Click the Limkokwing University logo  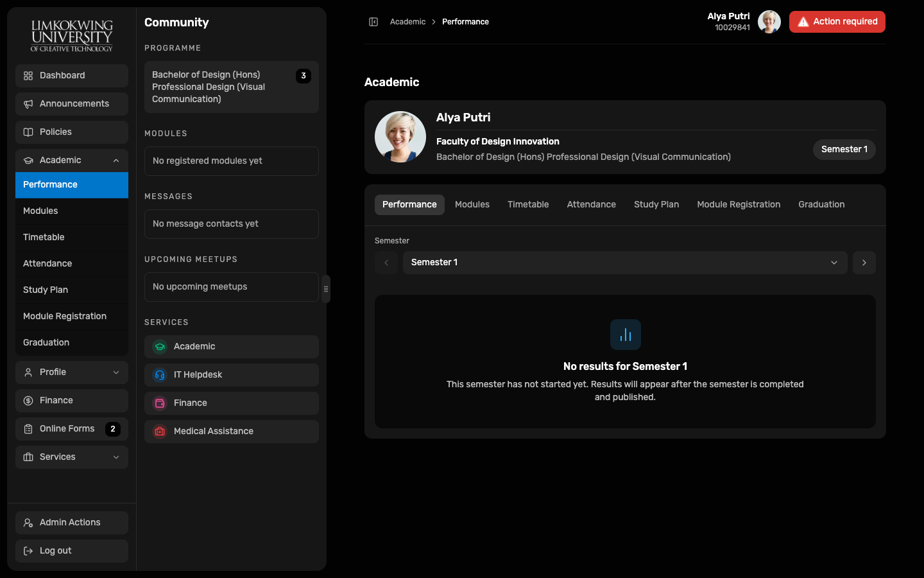pyautogui.click(x=72, y=35)
